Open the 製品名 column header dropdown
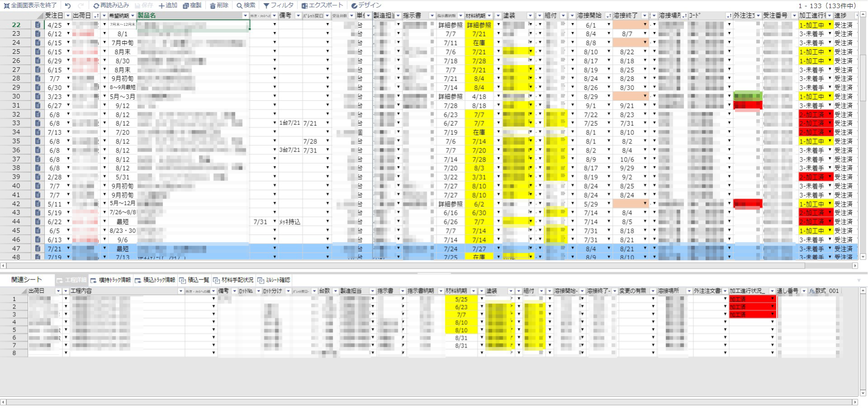This screenshot has width=868, height=408. point(245,16)
